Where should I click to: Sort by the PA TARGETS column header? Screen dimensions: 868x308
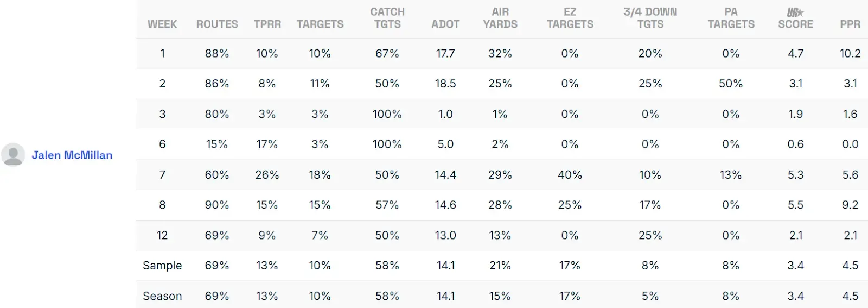click(x=731, y=18)
